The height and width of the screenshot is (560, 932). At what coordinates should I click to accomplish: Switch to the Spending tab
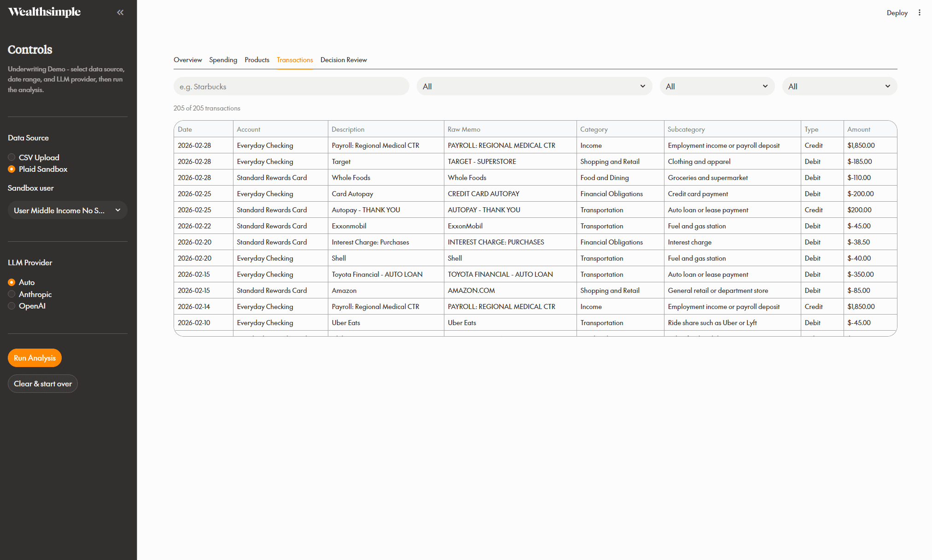click(x=223, y=60)
